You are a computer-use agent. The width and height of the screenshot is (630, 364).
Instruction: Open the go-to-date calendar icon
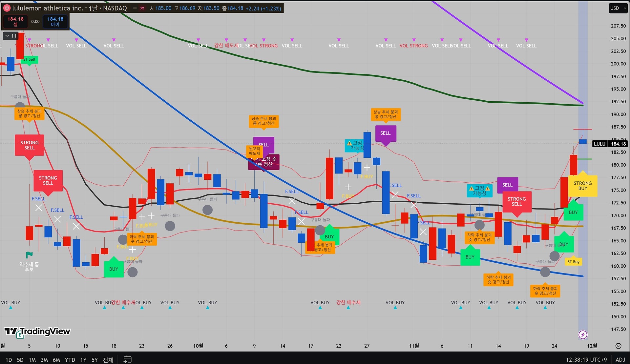coord(127,359)
